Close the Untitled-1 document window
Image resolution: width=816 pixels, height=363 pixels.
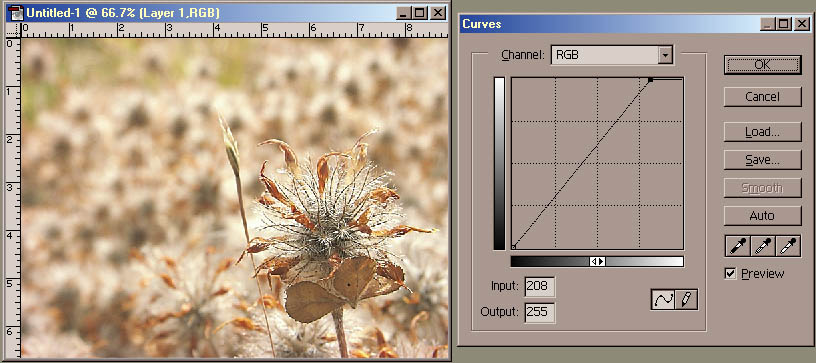(x=439, y=14)
